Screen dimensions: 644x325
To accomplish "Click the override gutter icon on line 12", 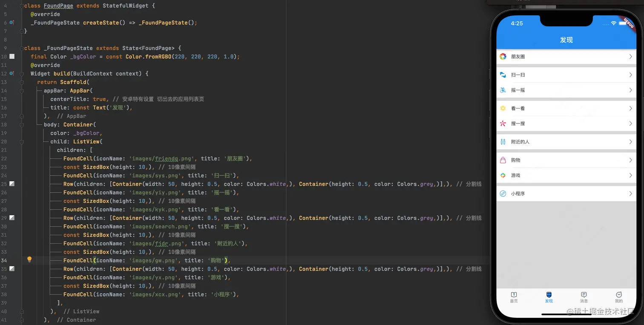I will pyautogui.click(x=11, y=74).
